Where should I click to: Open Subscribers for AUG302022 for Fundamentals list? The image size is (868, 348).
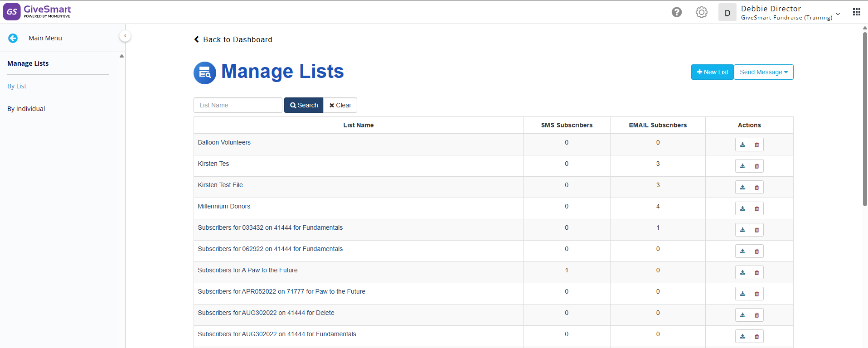(x=277, y=334)
